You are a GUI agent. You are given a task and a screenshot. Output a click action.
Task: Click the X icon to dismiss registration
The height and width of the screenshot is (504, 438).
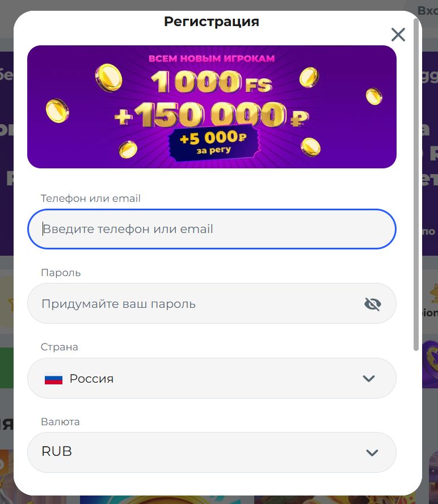[x=398, y=35]
